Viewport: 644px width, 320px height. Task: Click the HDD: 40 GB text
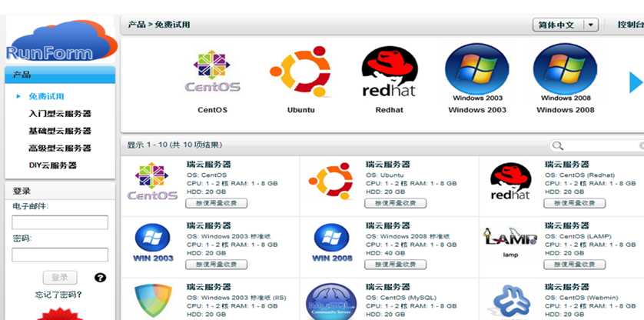(x=385, y=253)
